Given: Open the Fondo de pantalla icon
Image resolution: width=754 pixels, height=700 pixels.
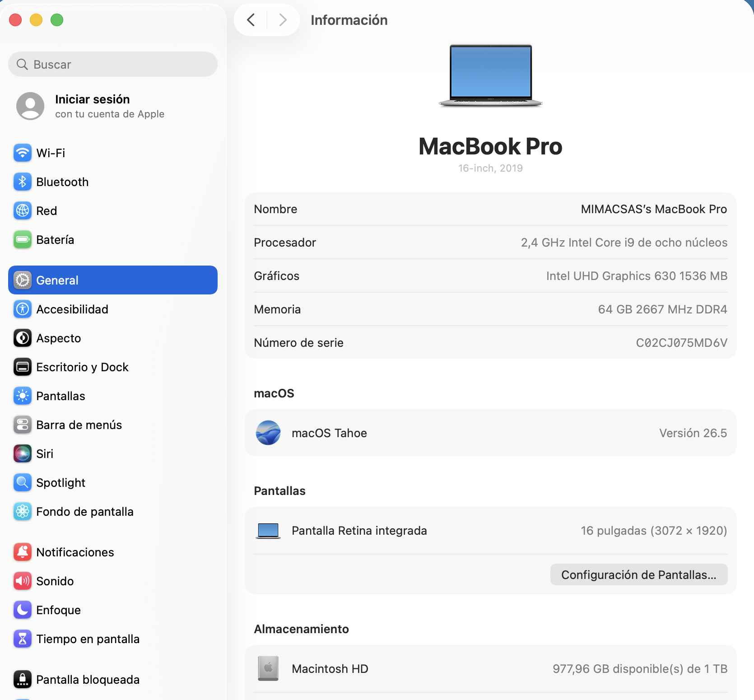Looking at the screenshot, I should point(23,511).
